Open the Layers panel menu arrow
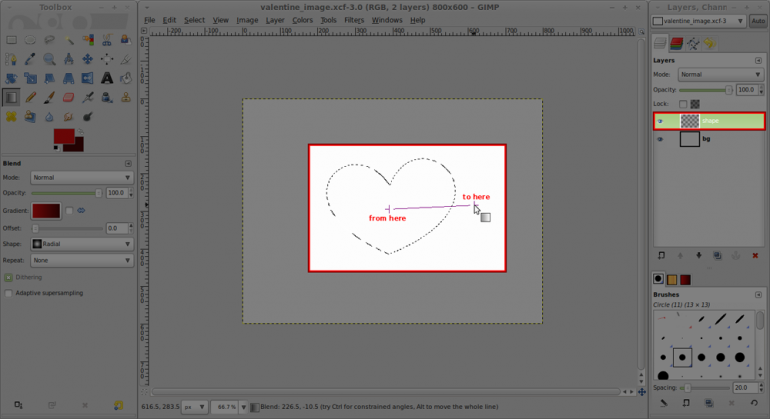 [x=758, y=60]
